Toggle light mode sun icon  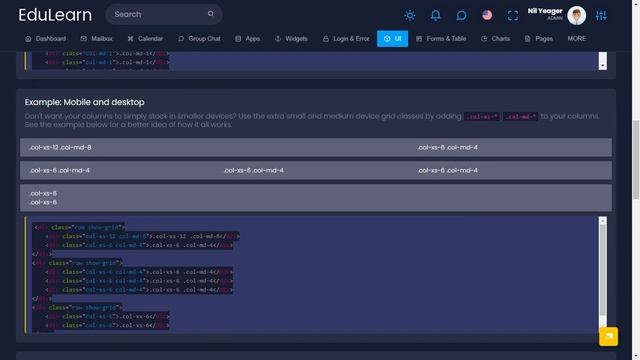[410, 16]
